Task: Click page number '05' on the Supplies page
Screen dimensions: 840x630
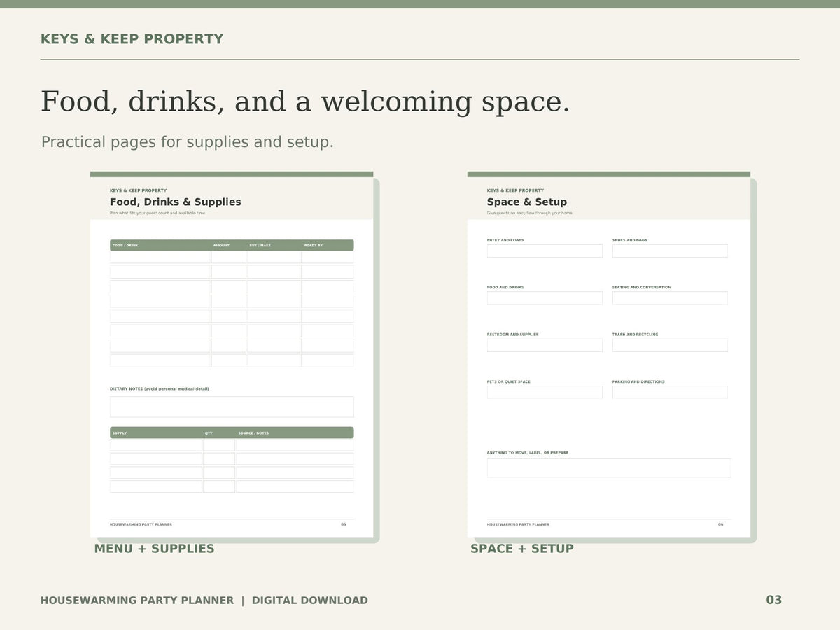Action: point(344,524)
